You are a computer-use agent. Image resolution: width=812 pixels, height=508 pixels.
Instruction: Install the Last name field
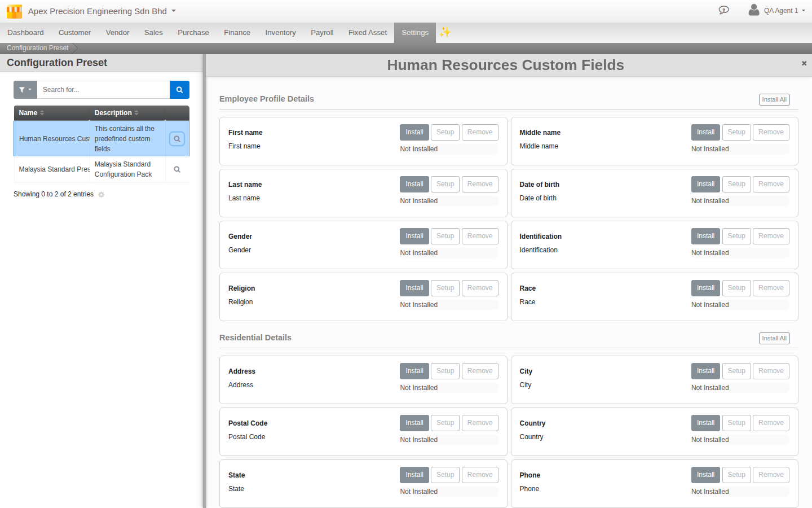(x=414, y=184)
